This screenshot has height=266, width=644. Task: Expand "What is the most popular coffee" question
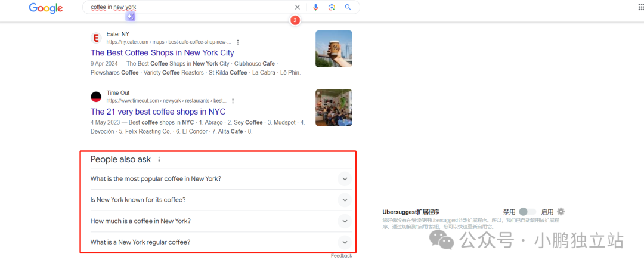[x=221, y=178]
